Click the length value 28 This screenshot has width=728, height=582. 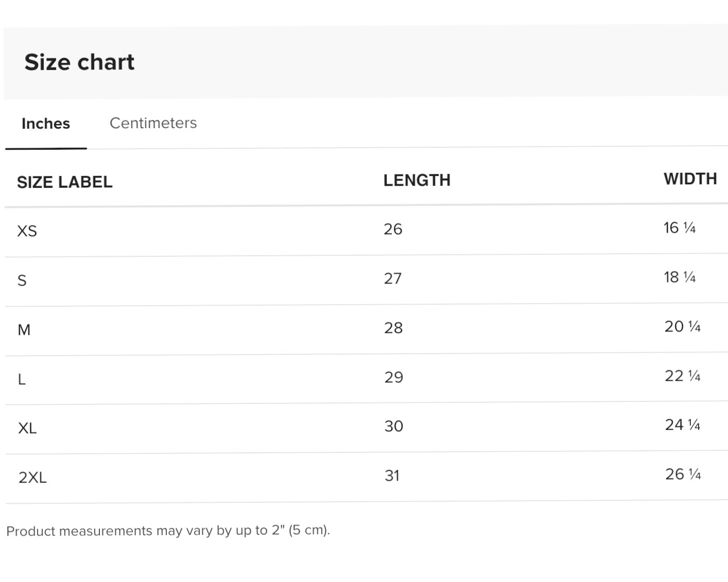coord(393,328)
